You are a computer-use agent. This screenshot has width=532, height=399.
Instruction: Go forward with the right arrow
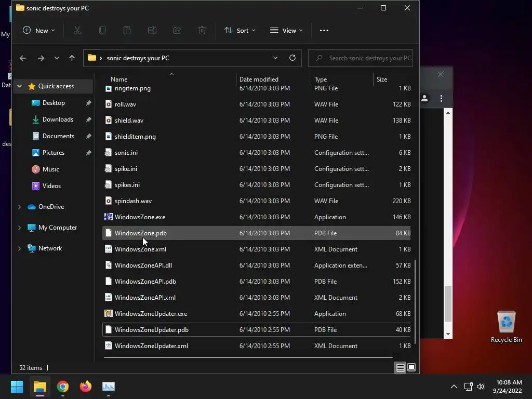point(41,58)
